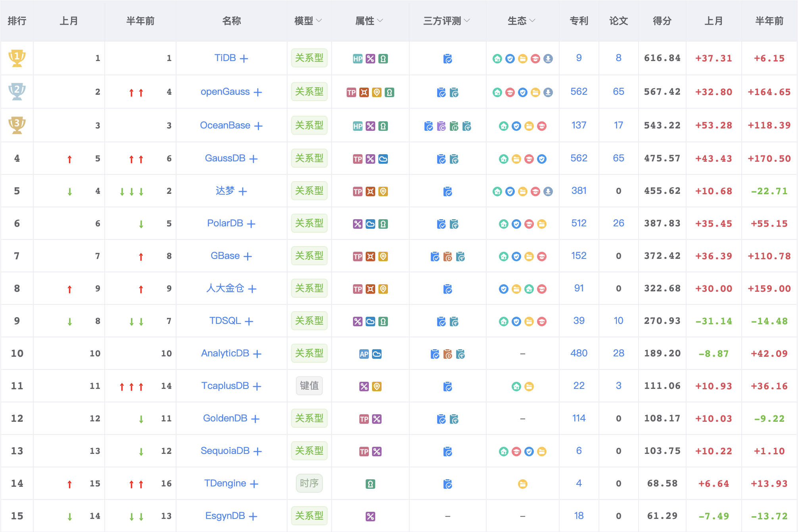Click the green keyhole icon in TDengine row
The width and height of the screenshot is (798, 532).
[370, 484]
